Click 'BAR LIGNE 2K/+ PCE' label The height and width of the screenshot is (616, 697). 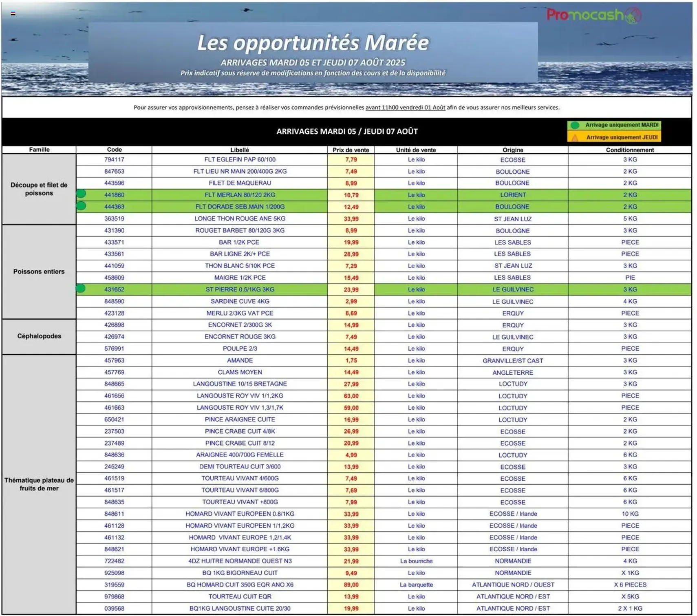click(x=240, y=254)
